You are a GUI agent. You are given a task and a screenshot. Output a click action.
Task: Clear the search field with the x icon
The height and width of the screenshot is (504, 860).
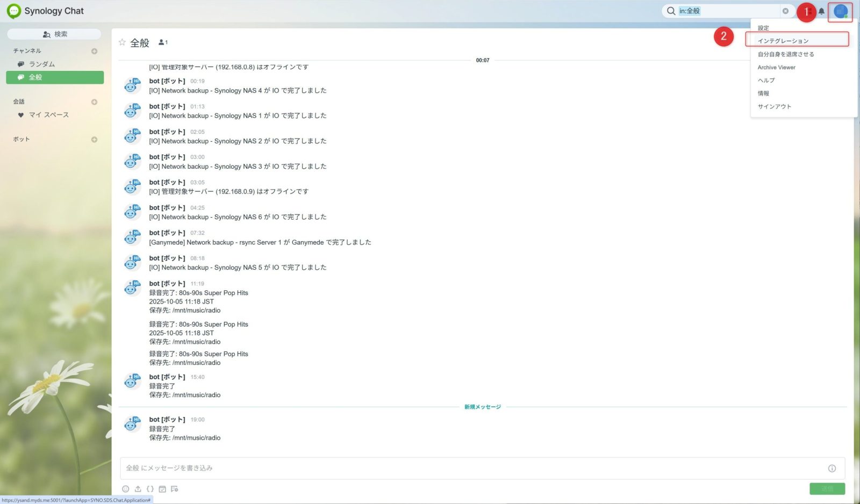785,11
